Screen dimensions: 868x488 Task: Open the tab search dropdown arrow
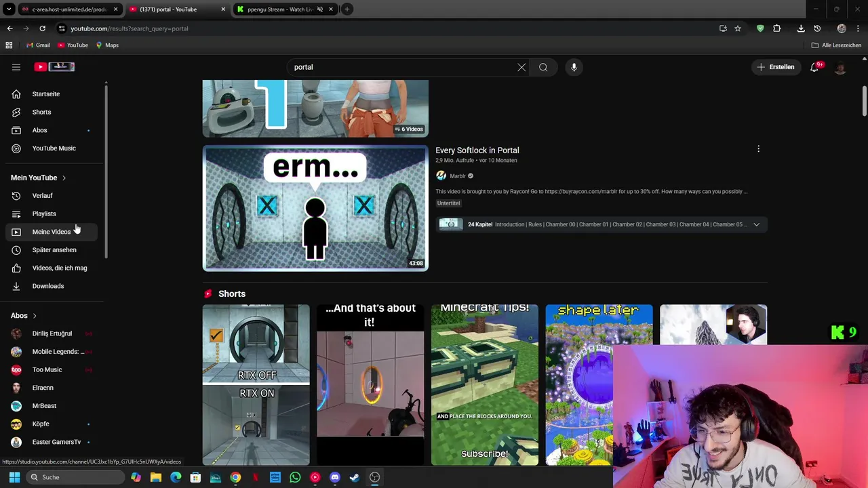tap(9, 9)
